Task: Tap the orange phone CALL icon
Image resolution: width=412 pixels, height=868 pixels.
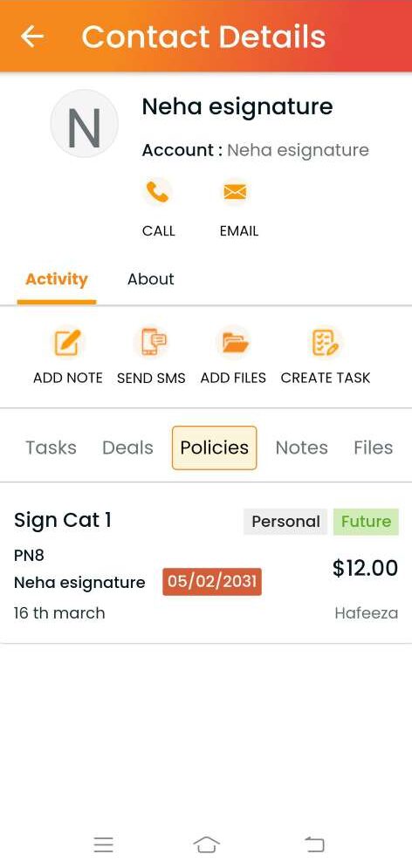Action: click(158, 193)
